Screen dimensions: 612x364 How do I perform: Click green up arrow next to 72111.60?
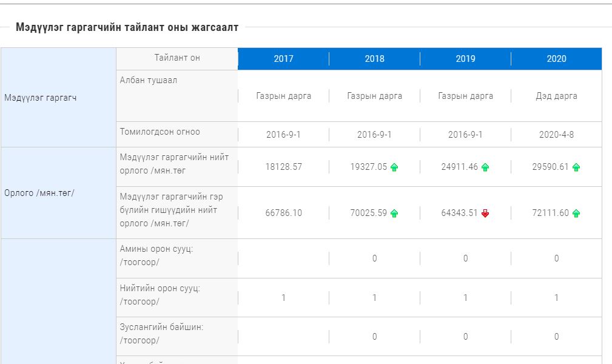[x=576, y=214]
